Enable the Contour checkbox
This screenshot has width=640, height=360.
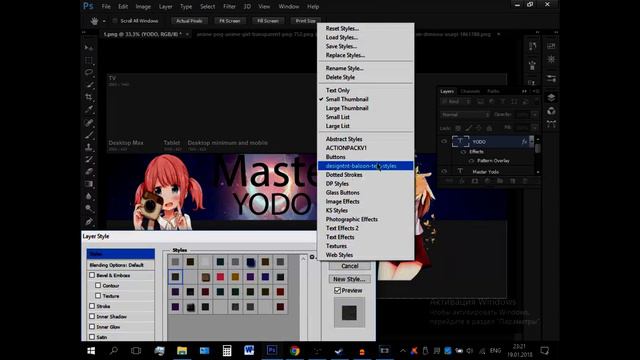[98, 285]
